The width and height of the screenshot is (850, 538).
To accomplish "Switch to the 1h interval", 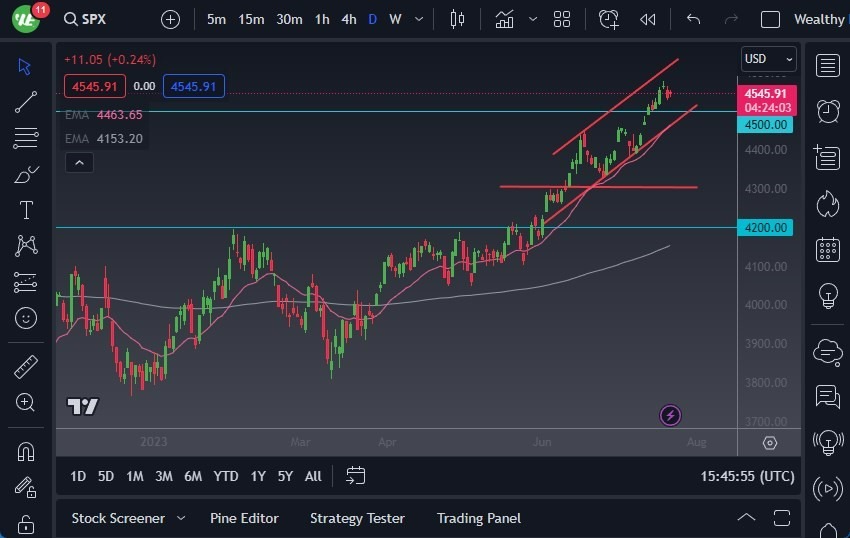I will [322, 20].
